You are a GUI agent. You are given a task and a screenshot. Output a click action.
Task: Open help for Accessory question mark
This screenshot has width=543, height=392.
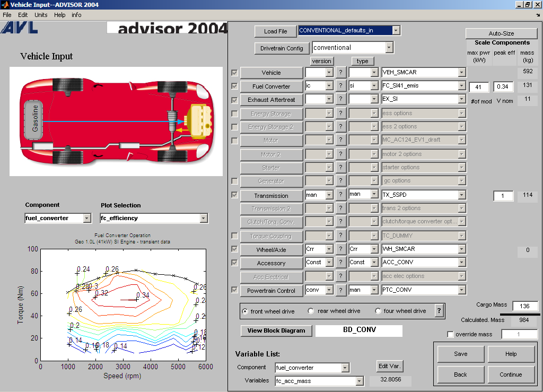coord(341,263)
